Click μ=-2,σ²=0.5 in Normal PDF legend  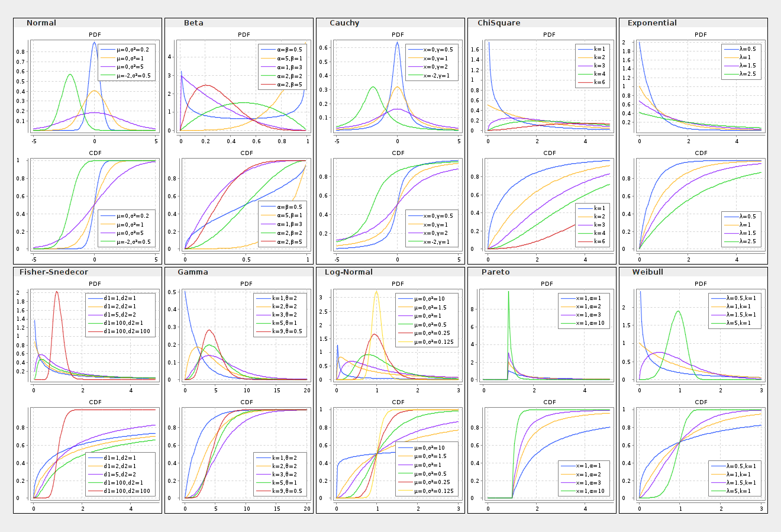[x=134, y=76]
